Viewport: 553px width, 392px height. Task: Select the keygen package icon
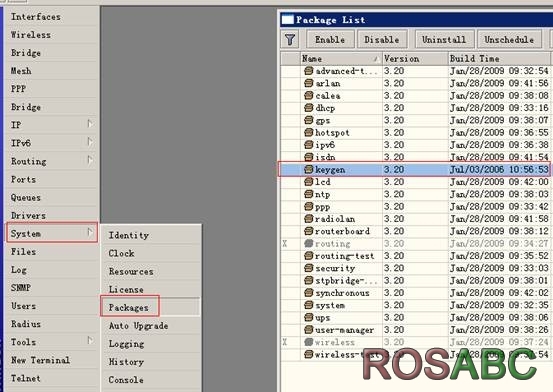(x=309, y=169)
